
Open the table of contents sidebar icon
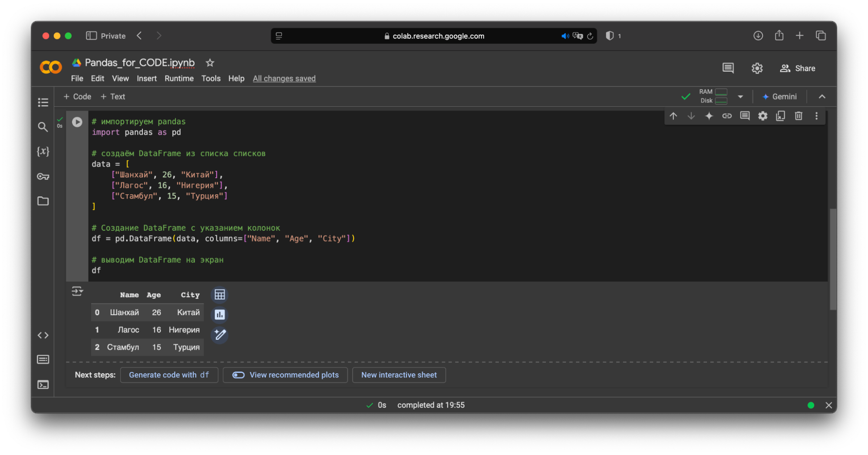pos(43,102)
